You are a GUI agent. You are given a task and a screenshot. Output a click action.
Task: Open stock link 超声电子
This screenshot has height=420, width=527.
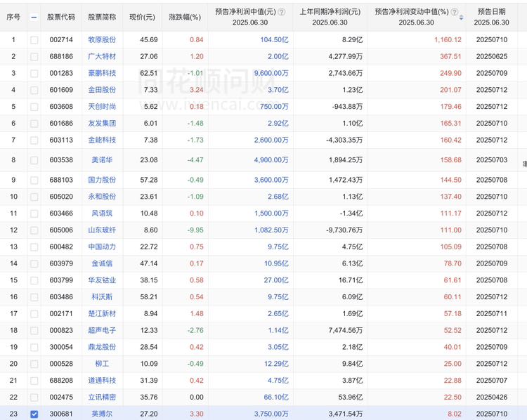[102, 330]
